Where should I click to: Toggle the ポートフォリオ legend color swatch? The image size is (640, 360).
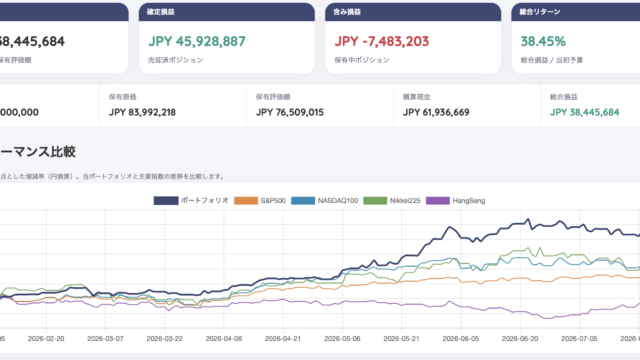pos(166,200)
